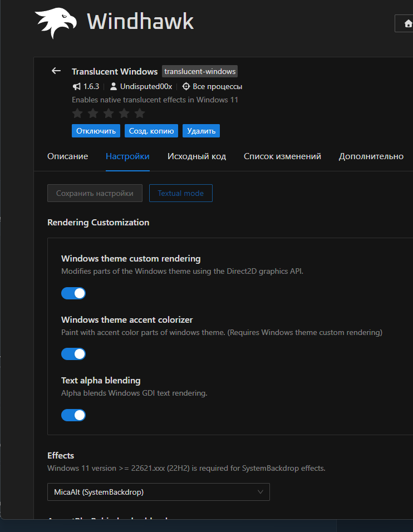This screenshot has height=532, width=413.
Task: Click the Windhawk title text
Action: [140, 21]
